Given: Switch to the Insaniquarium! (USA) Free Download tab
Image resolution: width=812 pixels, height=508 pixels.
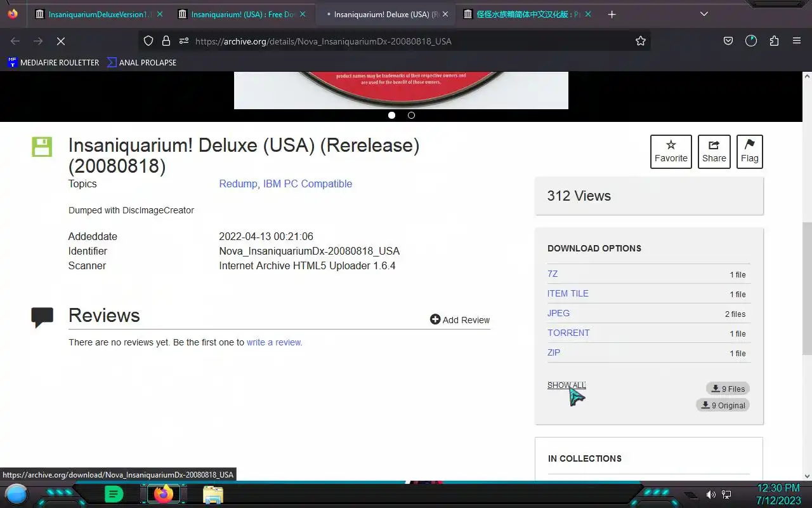Looking at the screenshot, I should (x=237, y=14).
